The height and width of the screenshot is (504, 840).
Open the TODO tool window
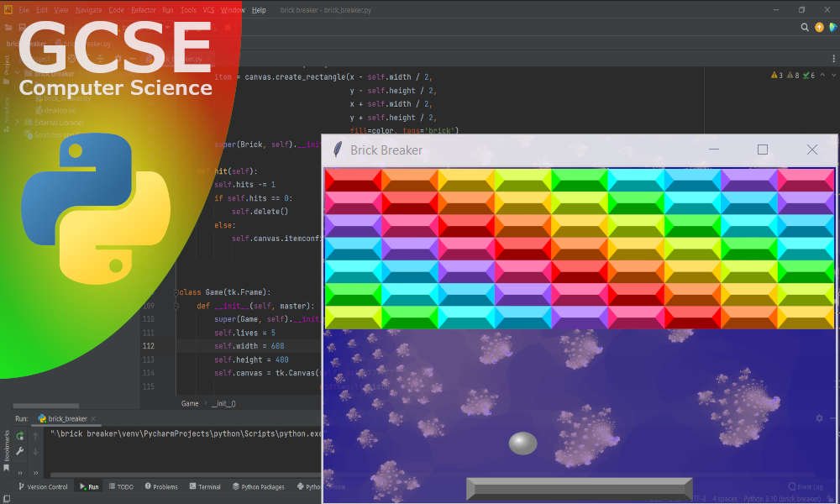point(121,487)
